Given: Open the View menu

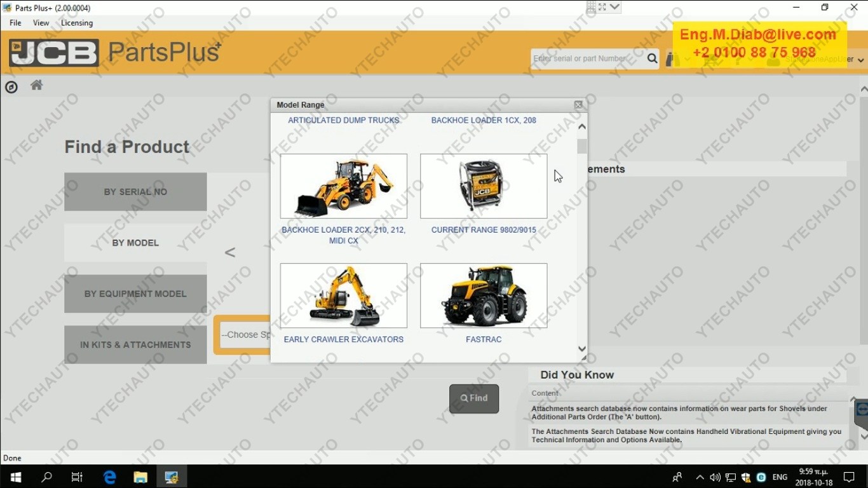Looking at the screenshot, I should (x=41, y=23).
